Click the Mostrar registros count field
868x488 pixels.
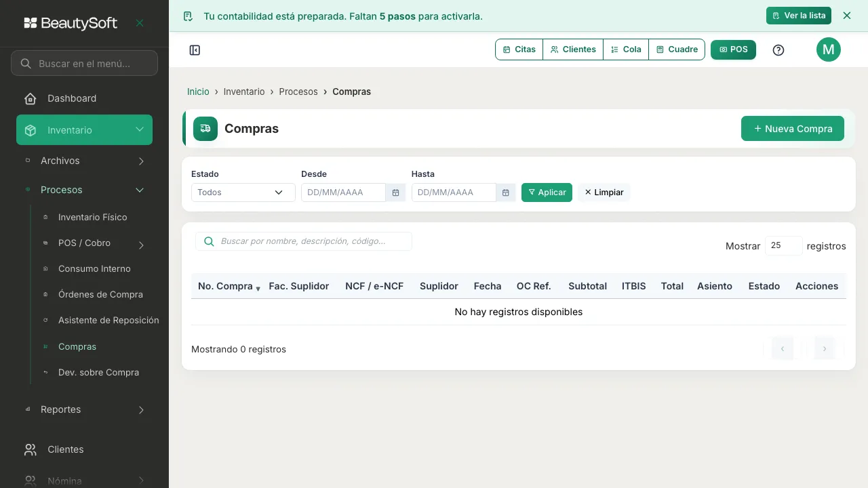784,245
